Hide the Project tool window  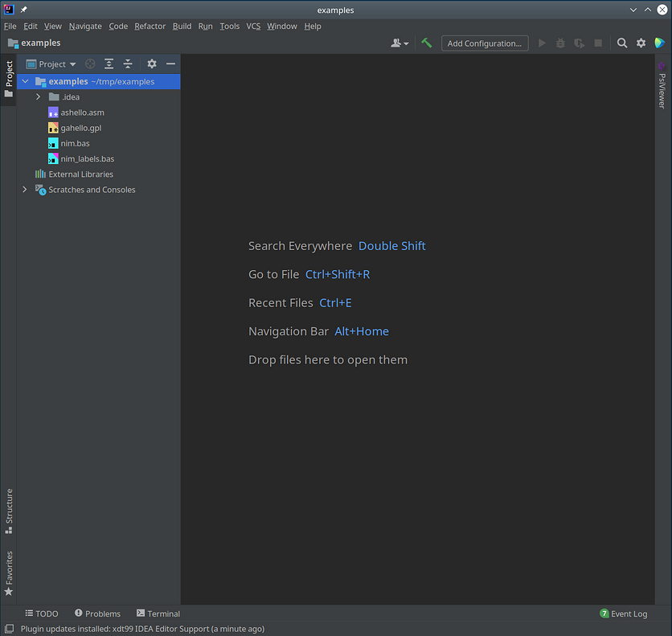[x=170, y=64]
